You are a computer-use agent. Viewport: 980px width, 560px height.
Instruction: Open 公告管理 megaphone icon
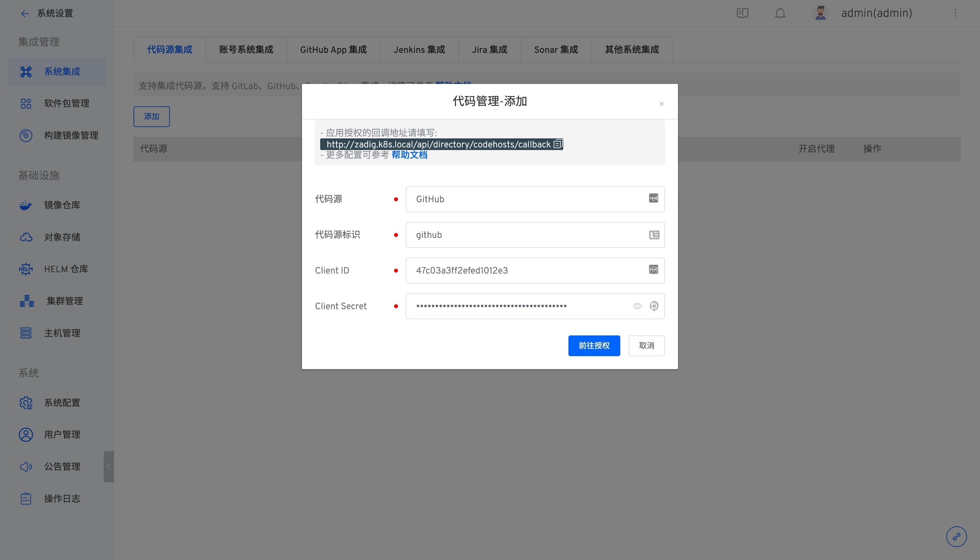coord(26,467)
